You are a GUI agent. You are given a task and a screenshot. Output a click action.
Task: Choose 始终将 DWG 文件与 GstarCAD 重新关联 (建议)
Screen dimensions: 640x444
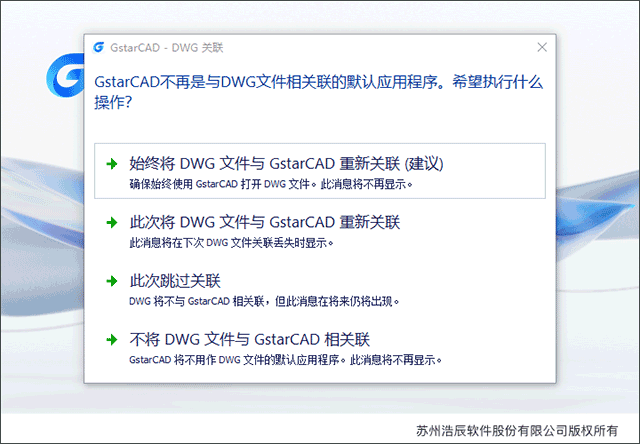pyautogui.click(x=320, y=171)
